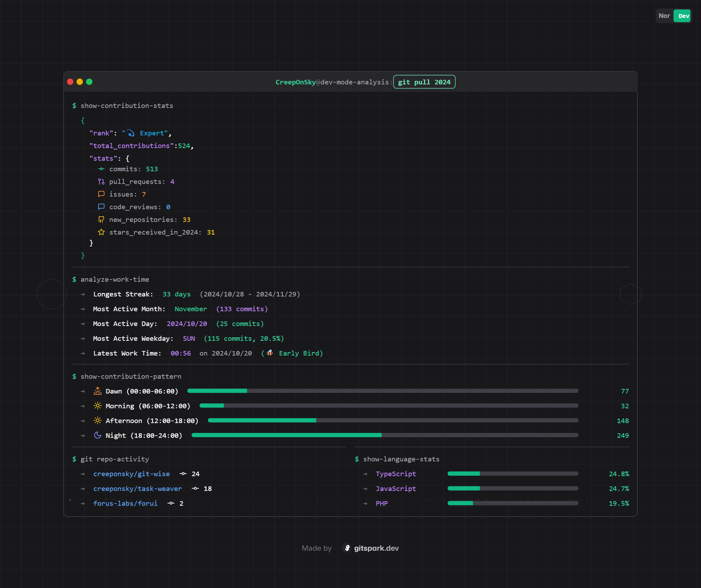Click the dawn sunrise icon in contribution pattern
The height and width of the screenshot is (588, 701).
click(x=97, y=391)
